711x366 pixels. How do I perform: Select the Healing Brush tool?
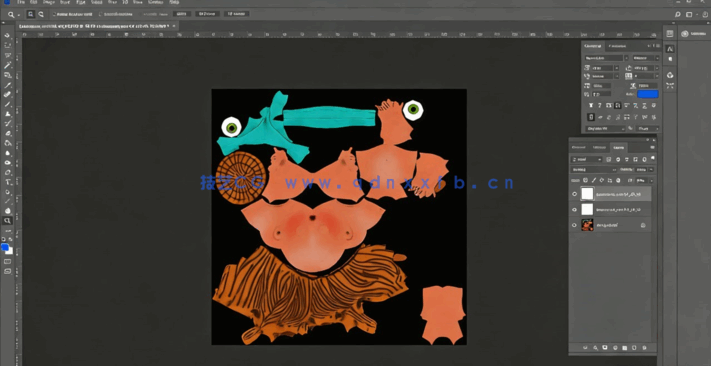[x=7, y=95]
